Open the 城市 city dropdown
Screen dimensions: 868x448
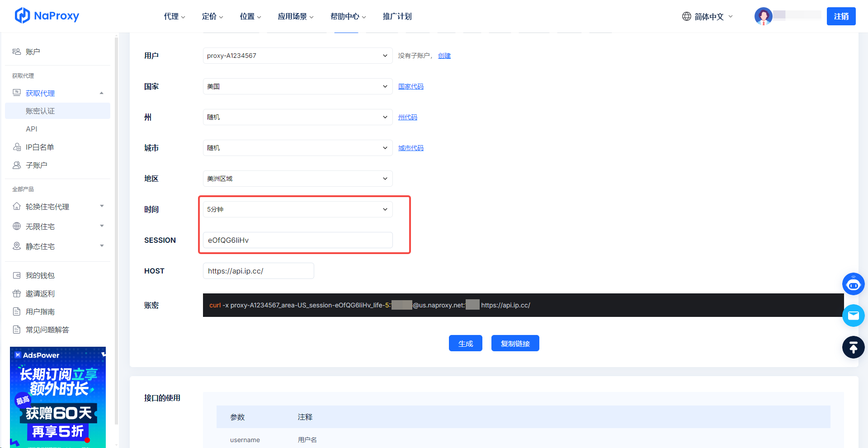(297, 148)
